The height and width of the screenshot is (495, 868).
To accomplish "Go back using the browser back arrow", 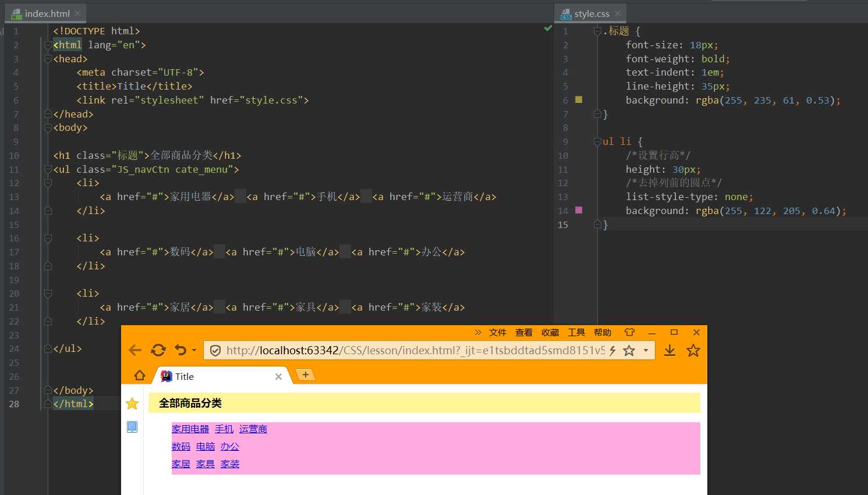I will pos(135,350).
